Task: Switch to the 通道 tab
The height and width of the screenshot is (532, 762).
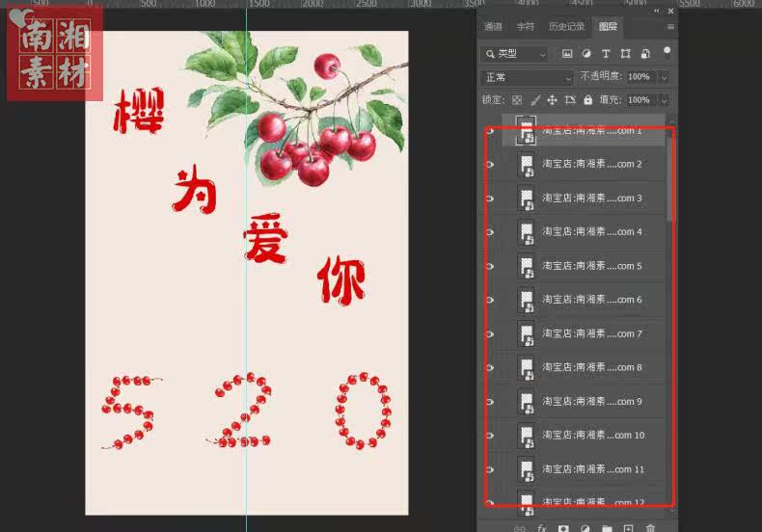Action: [493, 27]
